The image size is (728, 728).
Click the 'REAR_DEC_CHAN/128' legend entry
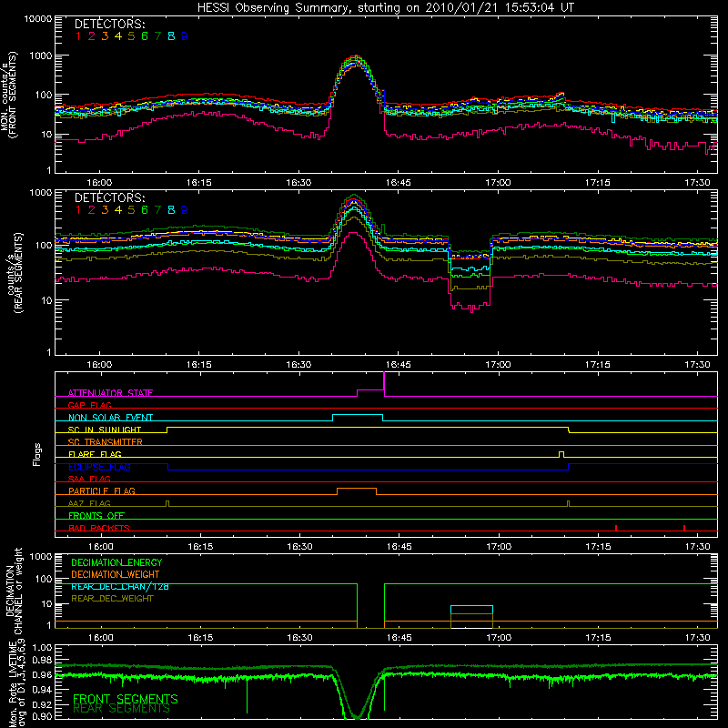(x=120, y=586)
